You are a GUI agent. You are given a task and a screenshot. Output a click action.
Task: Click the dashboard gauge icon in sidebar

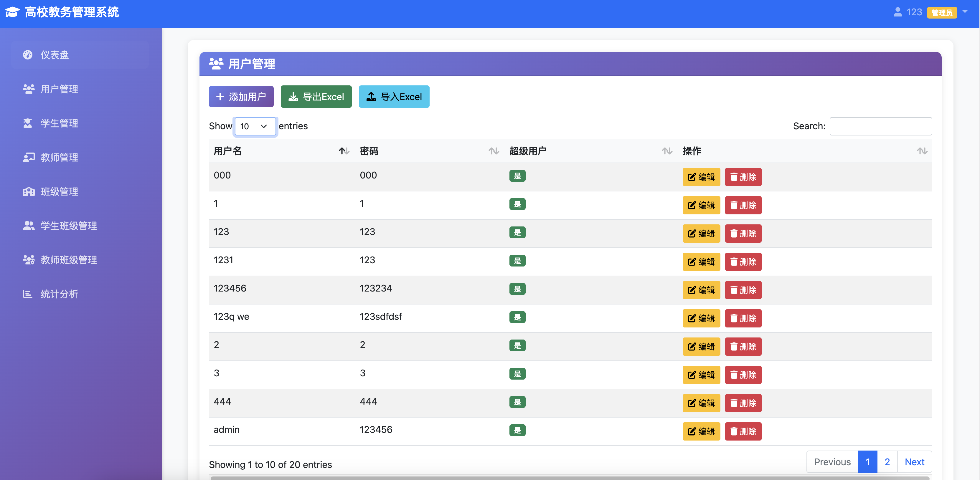coord(28,55)
